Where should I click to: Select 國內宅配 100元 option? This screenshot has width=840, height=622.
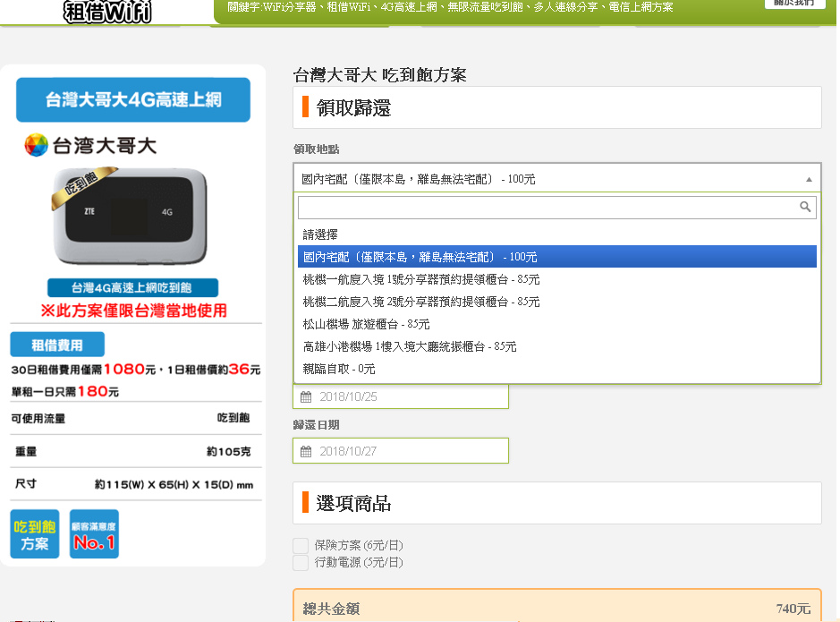[557, 257]
